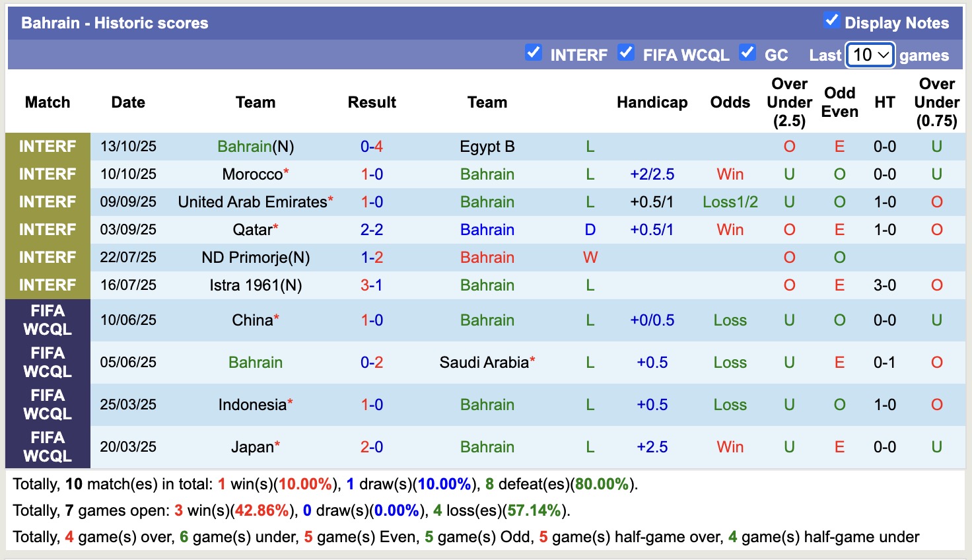Click the Handicap column header
Viewport: 972px width, 560px height.
pos(652,102)
